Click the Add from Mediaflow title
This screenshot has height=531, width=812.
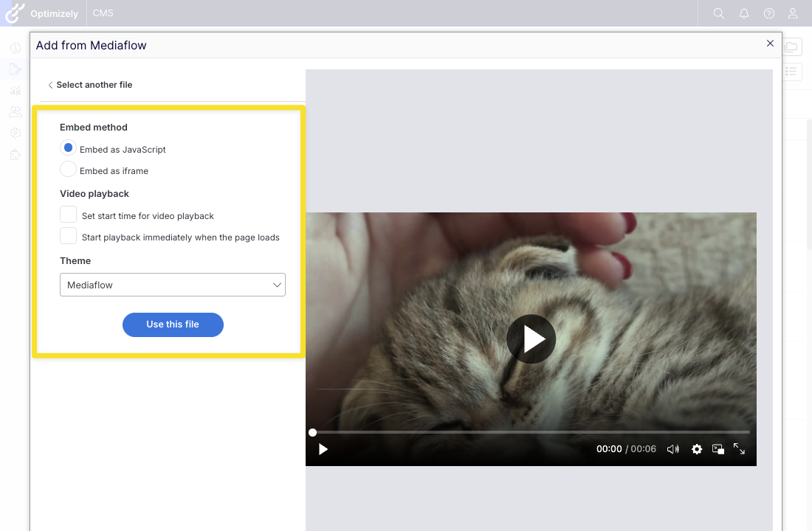(91, 46)
